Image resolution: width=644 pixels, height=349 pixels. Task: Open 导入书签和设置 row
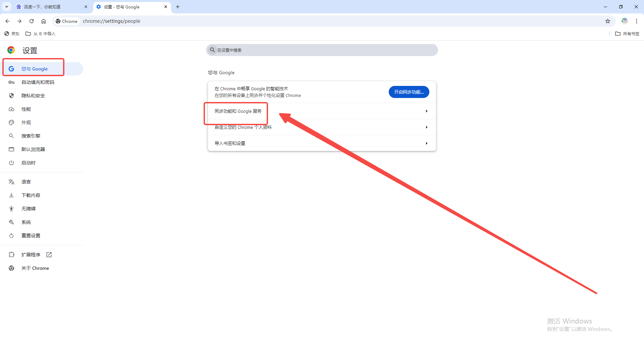click(x=322, y=143)
